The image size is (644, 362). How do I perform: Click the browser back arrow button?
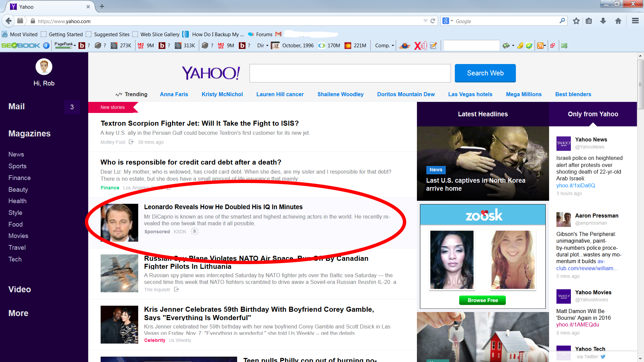pyautogui.click(x=9, y=21)
